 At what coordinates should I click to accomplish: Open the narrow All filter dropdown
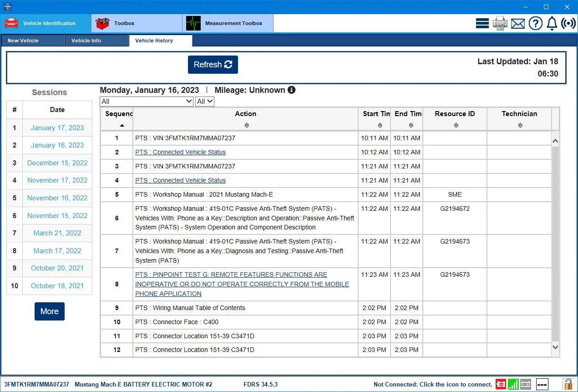click(205, 102)
